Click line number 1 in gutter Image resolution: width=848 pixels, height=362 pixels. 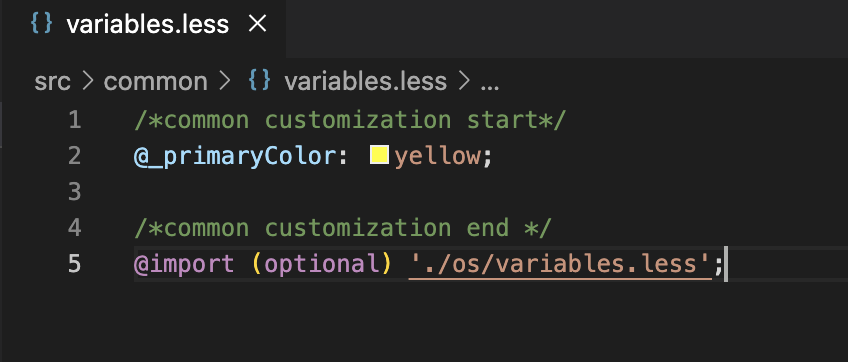coord(75,120)
